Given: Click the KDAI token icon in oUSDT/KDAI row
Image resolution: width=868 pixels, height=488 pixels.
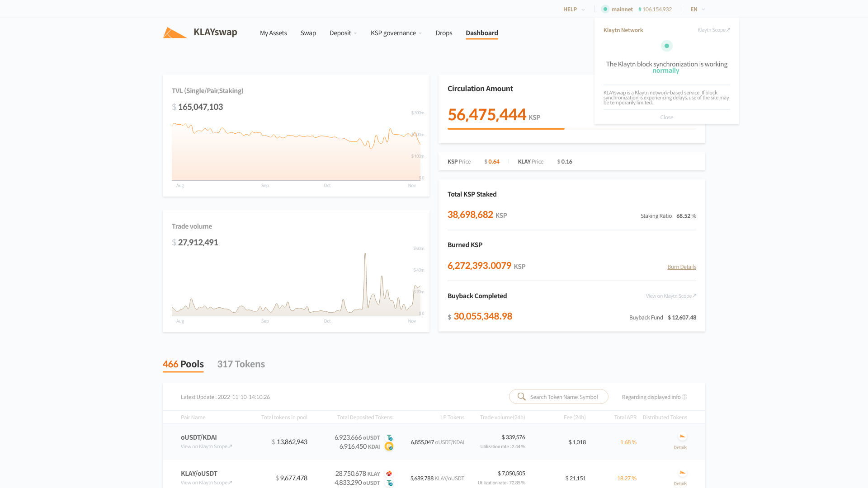Looking at the screenshot, I should [389, 446].
